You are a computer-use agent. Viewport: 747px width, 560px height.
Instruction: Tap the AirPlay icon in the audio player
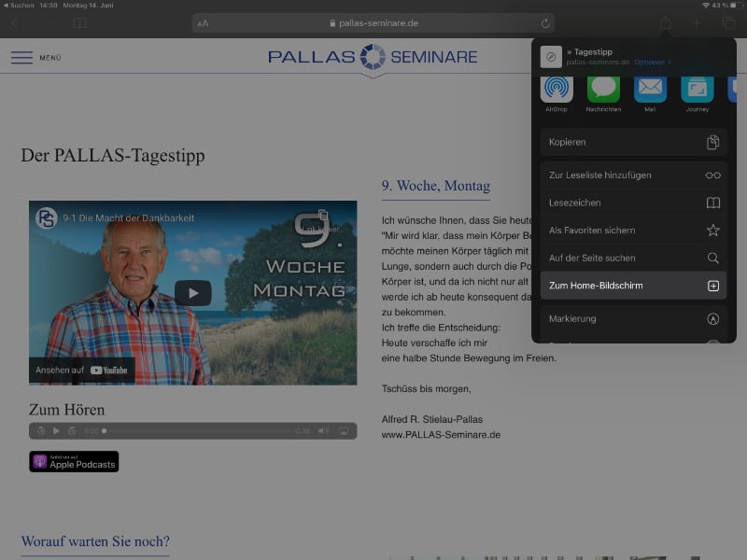344,431
